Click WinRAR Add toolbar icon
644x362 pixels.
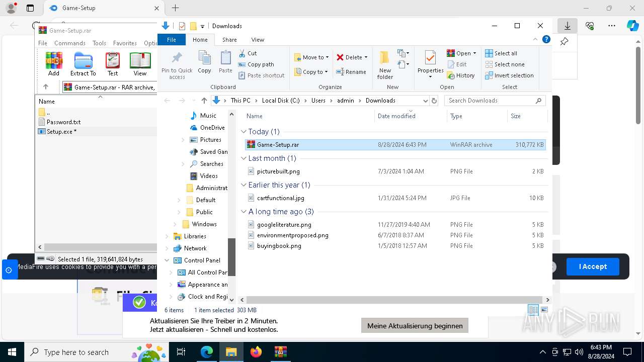pyautogui.click(x=54, y=64)
